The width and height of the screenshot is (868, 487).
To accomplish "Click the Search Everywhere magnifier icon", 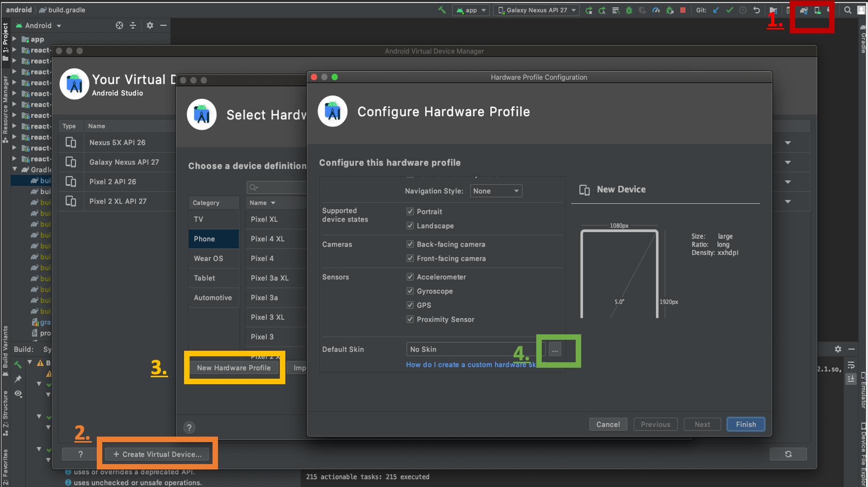I will pos(848,10).
